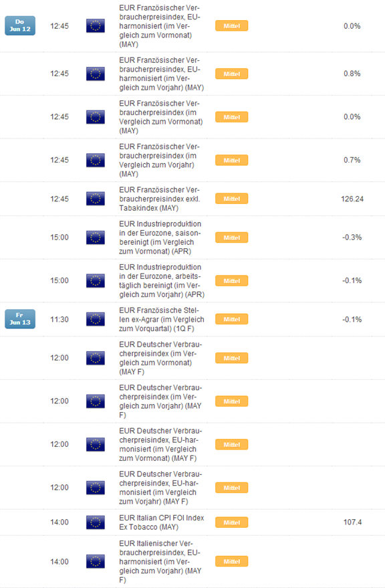Click EU flag for saisonbereinigt Industrieproduktion row
385x588 pixels.
click(95, 237)
